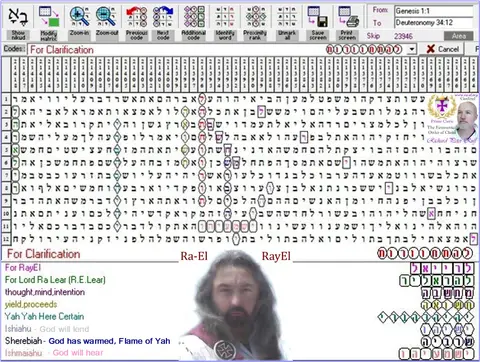Viewport: 480px width, 362px height.
Task: Click the Skip value 23946
Action: [403, 36]
